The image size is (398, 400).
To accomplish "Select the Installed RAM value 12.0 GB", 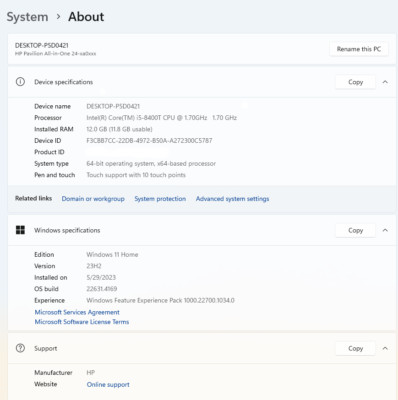I will click(119, 129).
